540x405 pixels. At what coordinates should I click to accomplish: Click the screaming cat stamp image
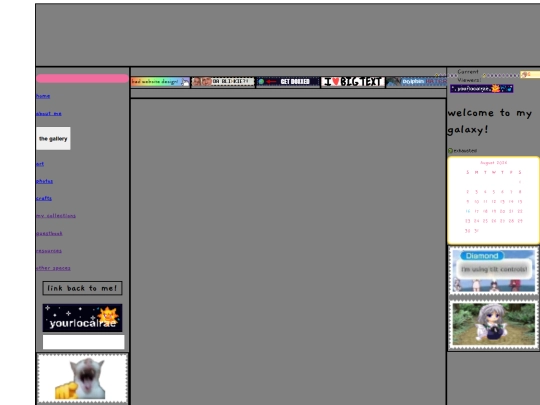tap(82, 378)
